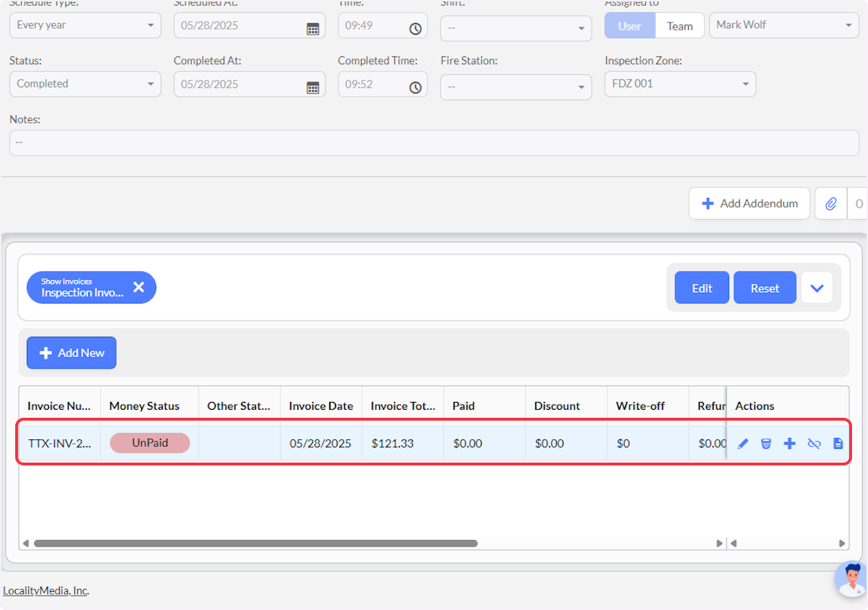Click the clock icon in the 09:49 field

click(x=415, y=29)
